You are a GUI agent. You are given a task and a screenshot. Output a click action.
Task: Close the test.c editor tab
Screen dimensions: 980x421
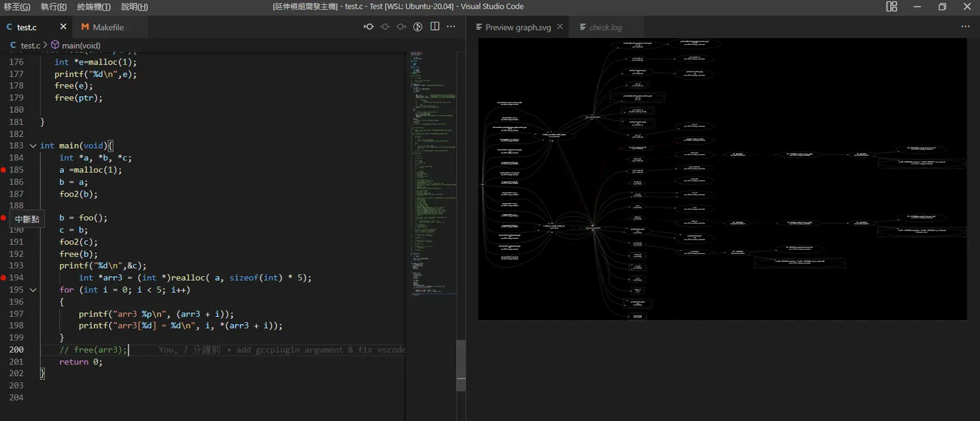[x=63, y=27]
